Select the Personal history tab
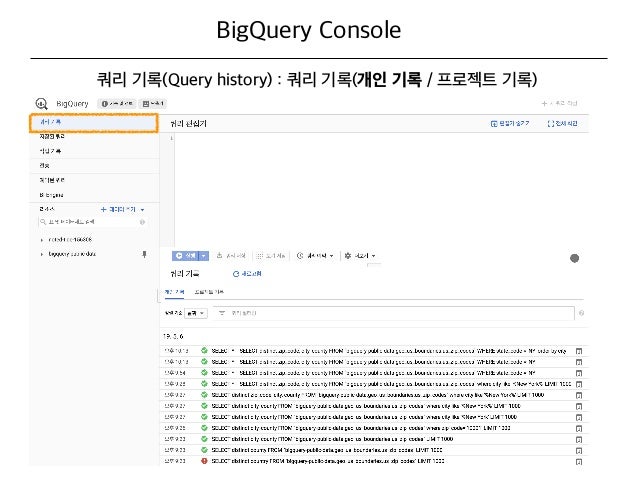The height and width of the screenshot is (479, 638). pyautogui.click(x=174, y=292)
